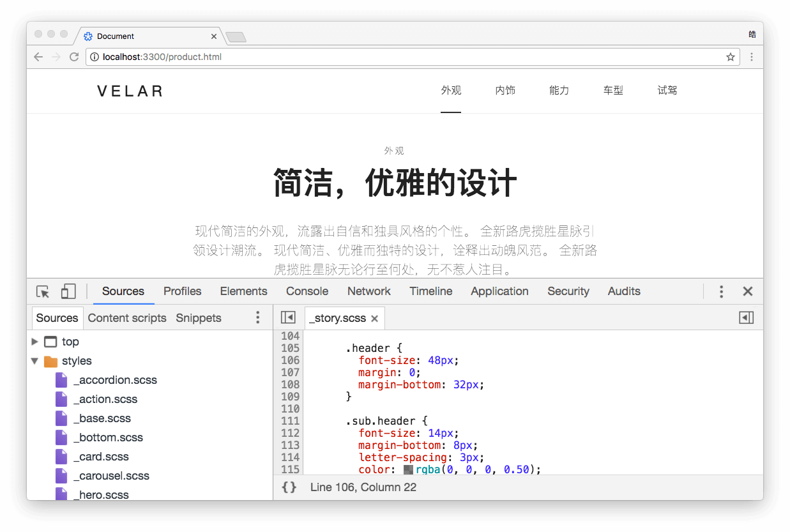Open DevTools customize three-dot menu
790x532 pixels.
[721, 292]
